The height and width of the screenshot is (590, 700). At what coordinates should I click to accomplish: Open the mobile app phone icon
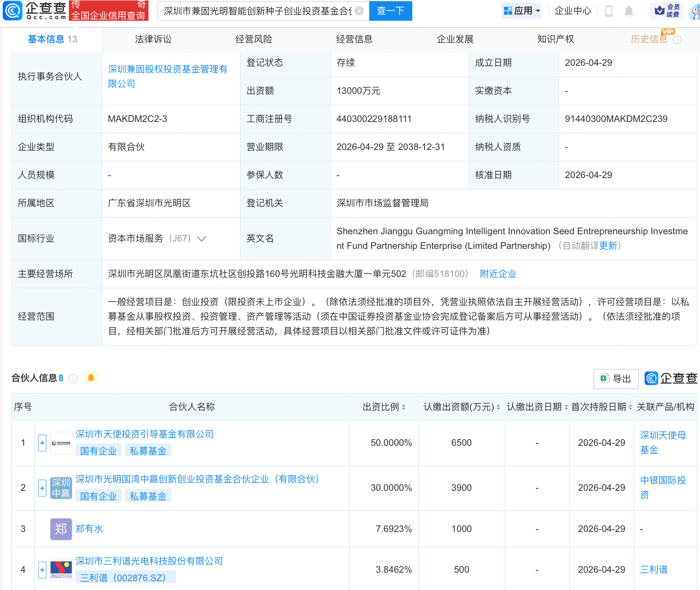coord(608,11)
